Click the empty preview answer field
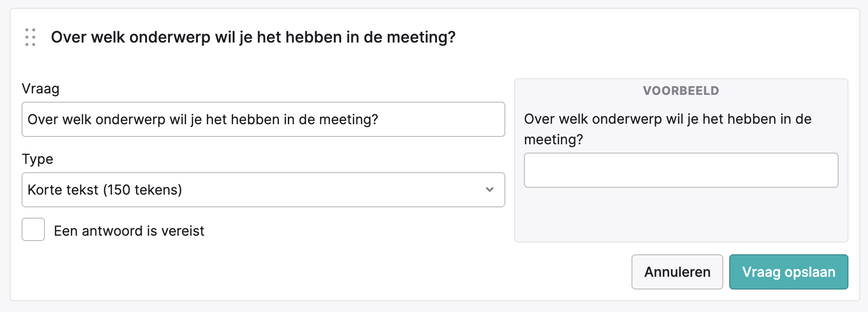868x312 pixels. click(x=681, y=170)
